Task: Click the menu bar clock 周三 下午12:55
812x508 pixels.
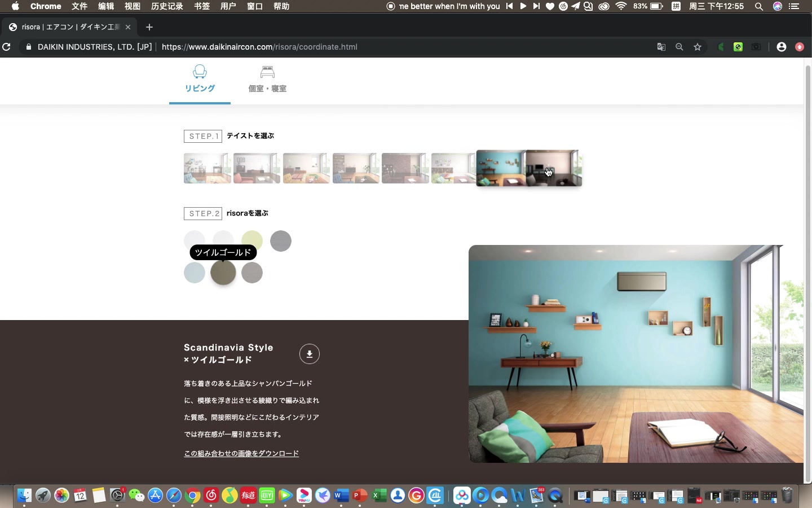Action: pyautogui.click(x=717, y=6)
